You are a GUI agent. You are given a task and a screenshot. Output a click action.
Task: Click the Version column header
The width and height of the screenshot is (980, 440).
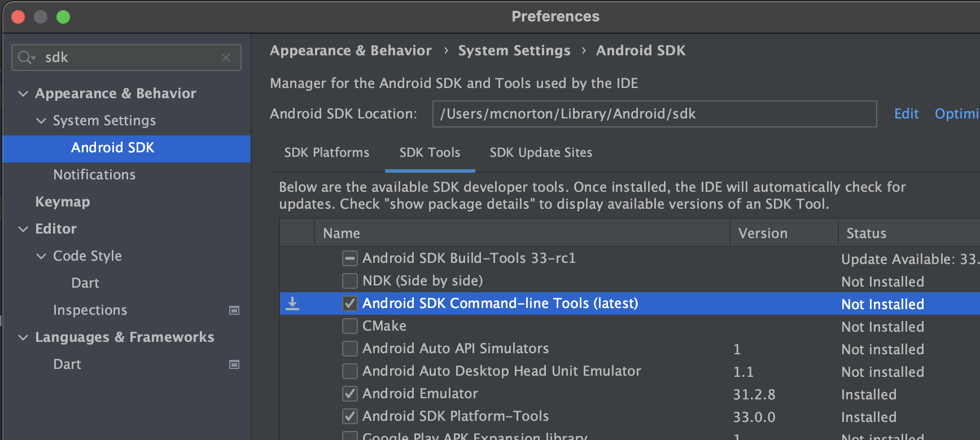[x=784, y=233]
